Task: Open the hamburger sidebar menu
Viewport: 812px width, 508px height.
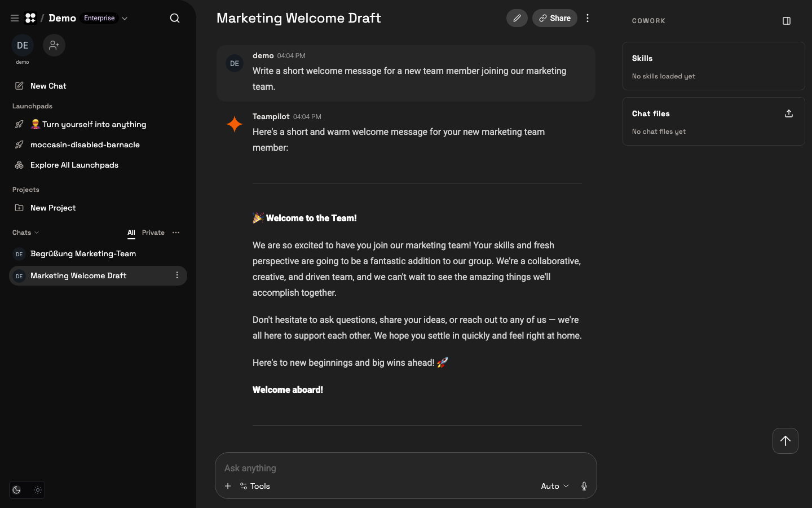Action: click(15, 18)
